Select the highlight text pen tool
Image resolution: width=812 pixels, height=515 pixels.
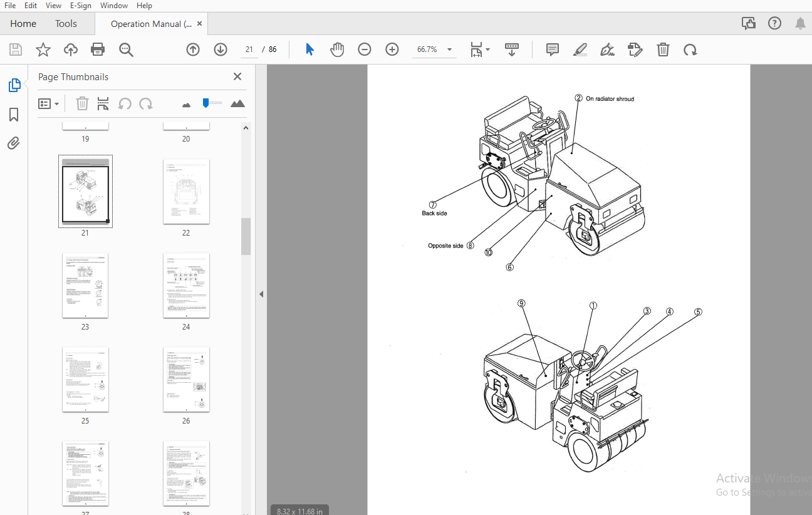point(580,49)
